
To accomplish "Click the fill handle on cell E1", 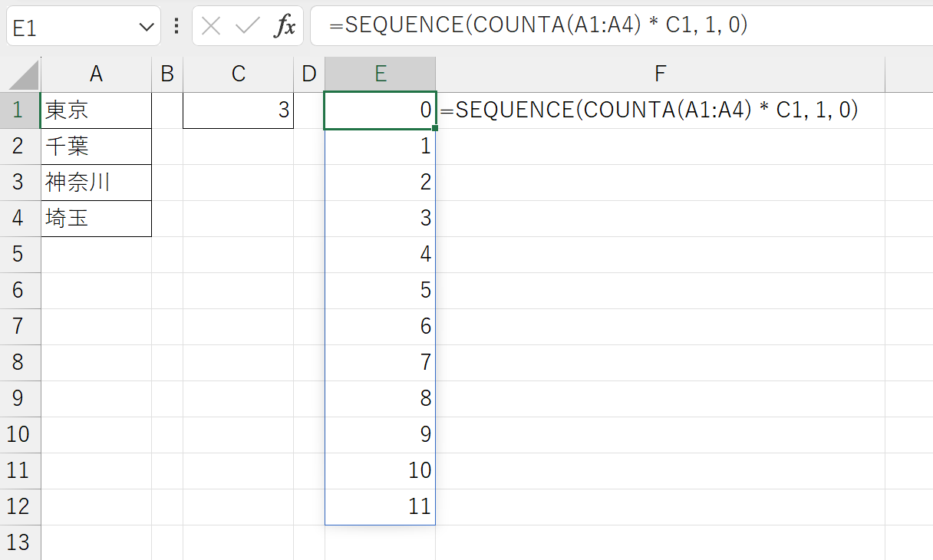I will [435, 128].
